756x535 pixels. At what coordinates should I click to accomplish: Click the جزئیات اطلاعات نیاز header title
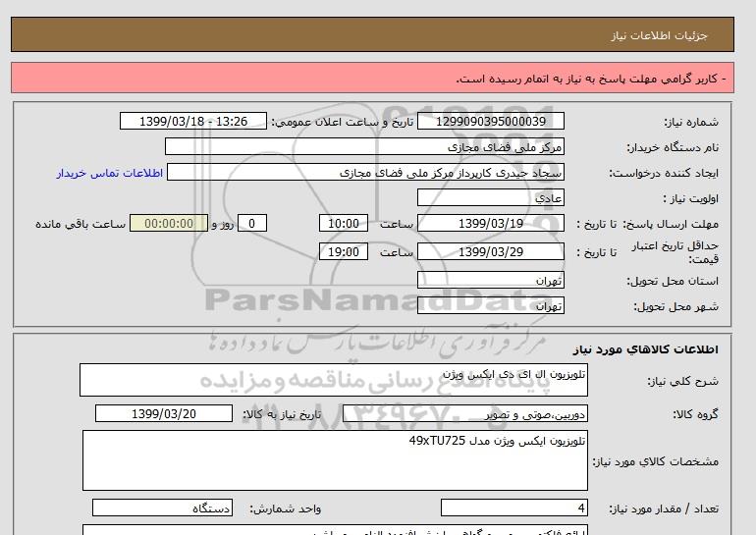(659, 35)
